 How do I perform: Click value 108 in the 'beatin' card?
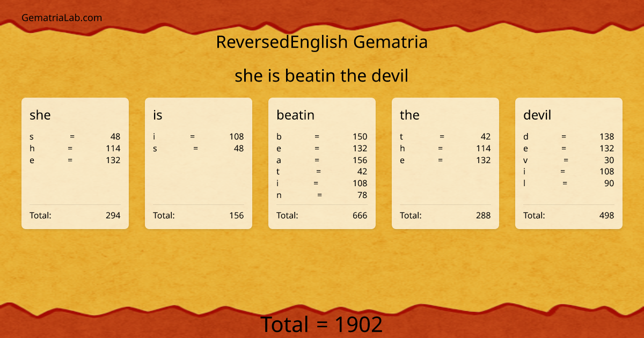coord(360,183)
